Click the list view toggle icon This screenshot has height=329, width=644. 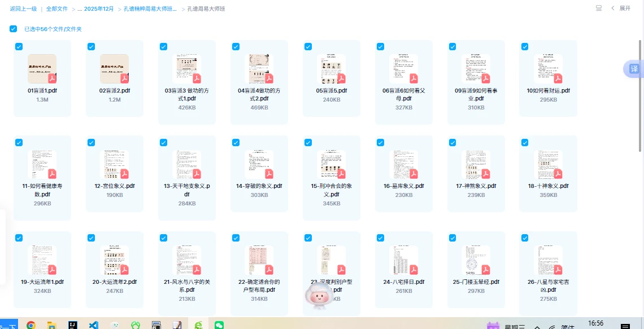point(599,8)
